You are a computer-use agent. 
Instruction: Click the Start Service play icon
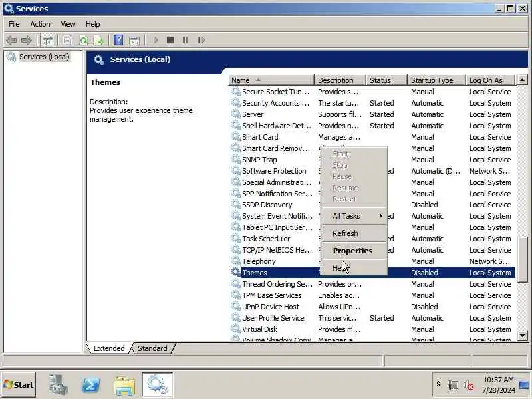(156, 41)
